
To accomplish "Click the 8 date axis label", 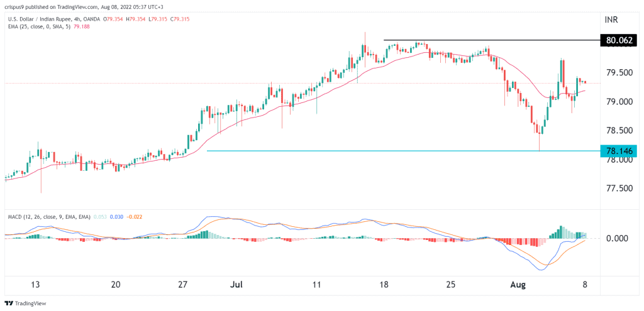I will click(x=585, y=285).
